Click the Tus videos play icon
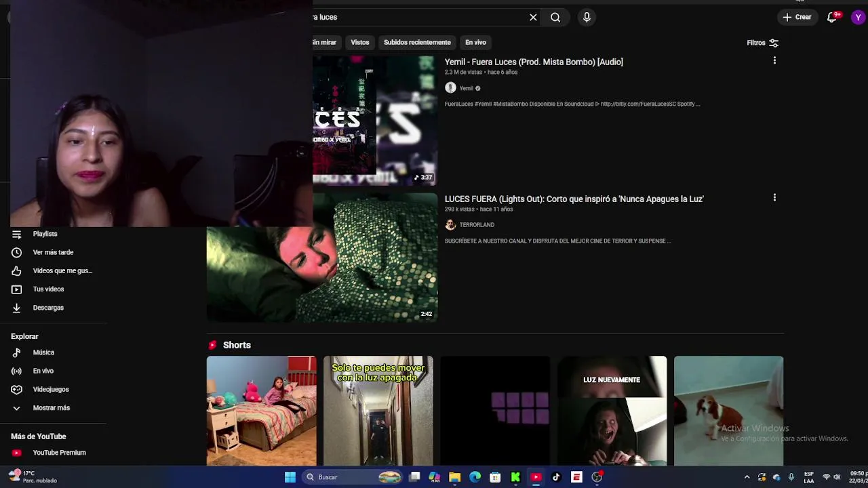868x488 pixels. (17, 289)
